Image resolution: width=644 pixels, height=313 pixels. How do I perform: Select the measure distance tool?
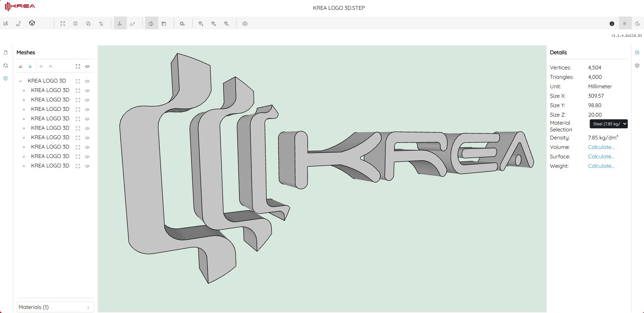(x=133, y=23)
